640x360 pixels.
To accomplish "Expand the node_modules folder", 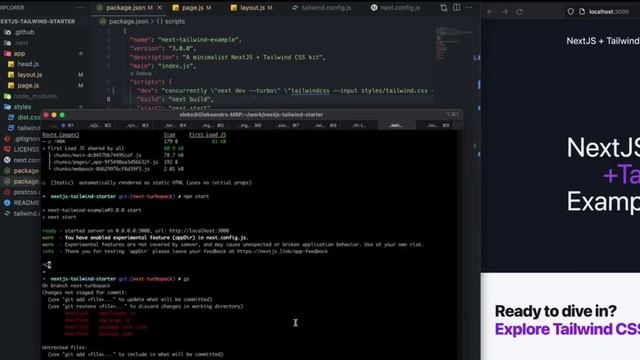I will click(35, 96).
